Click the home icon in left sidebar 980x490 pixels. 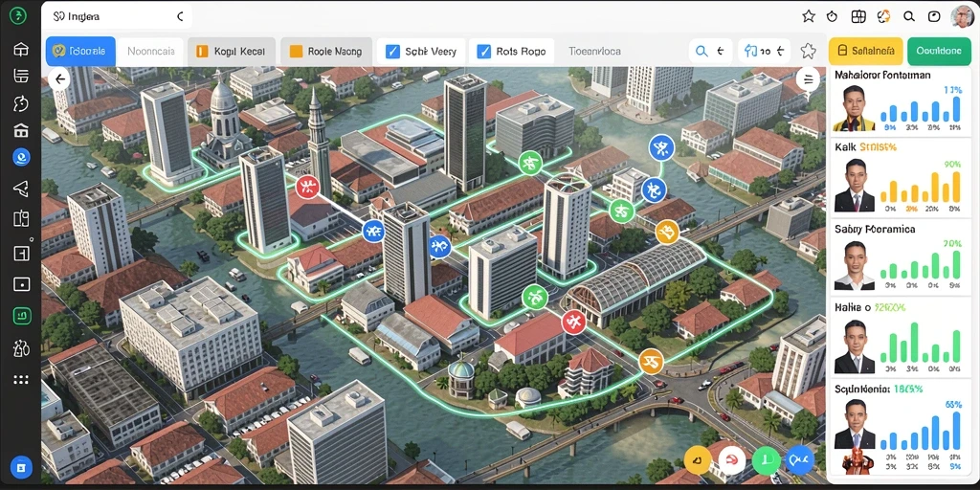(21, 50)
